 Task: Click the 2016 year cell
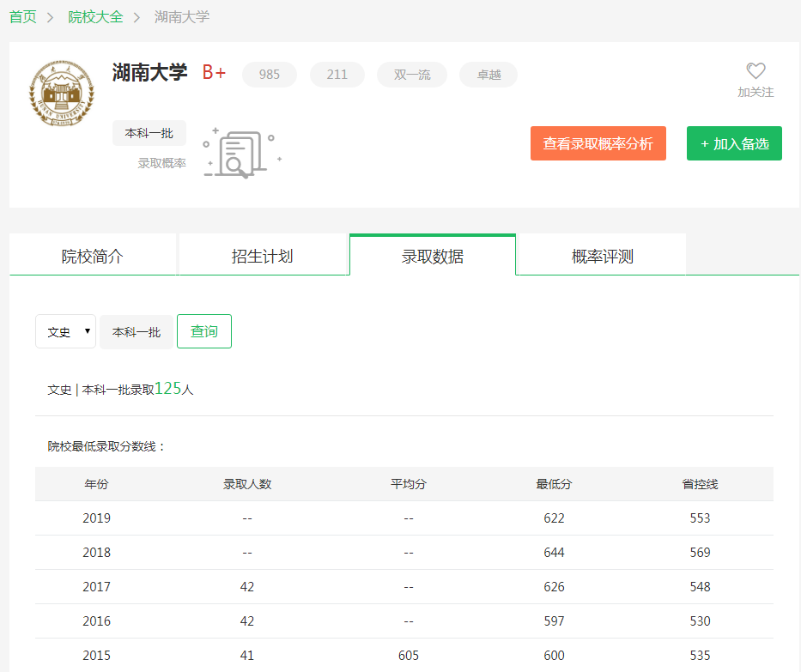[96, 621]
